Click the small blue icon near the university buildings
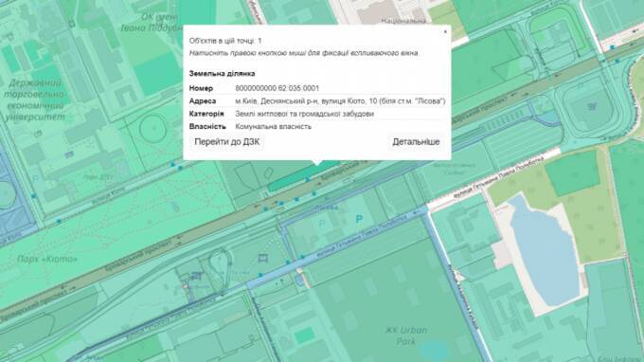The height and width of the screenshot is (362, 644). pyautogui.click(x=69, y=154)
